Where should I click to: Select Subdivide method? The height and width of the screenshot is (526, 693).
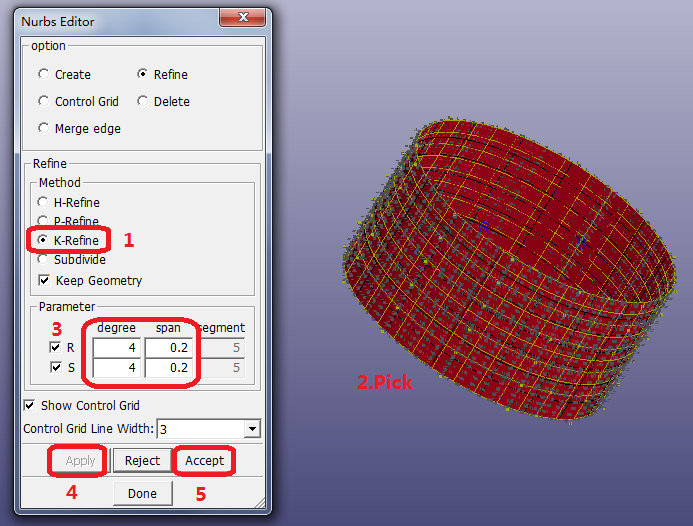(x=43, y=260)
